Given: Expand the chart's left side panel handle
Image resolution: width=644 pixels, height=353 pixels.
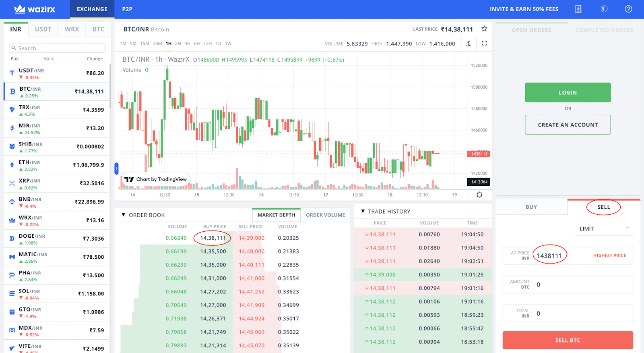Looking at the screenshot, I should click(116, 168).
